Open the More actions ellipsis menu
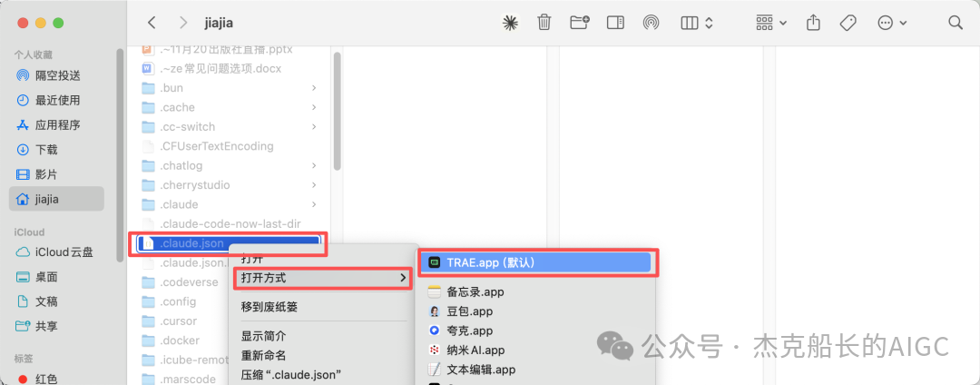The image size is (980, 385). coord(892,23)
